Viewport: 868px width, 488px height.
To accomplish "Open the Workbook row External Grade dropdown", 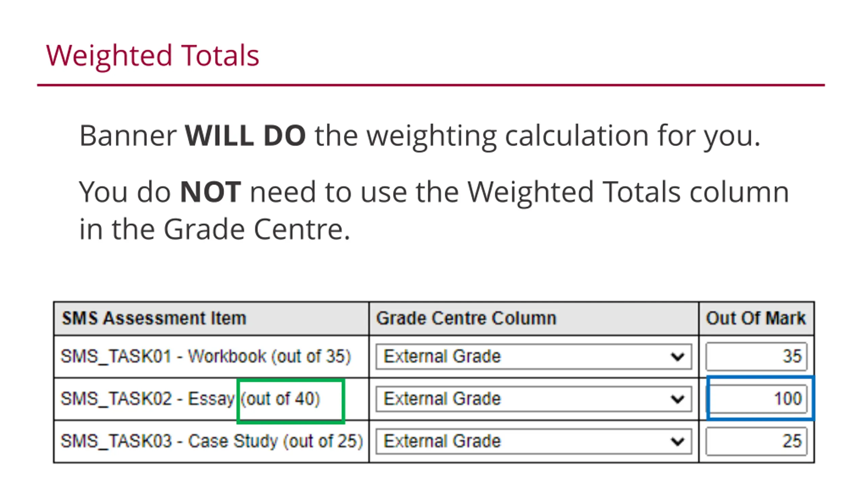I will point(534,357).
